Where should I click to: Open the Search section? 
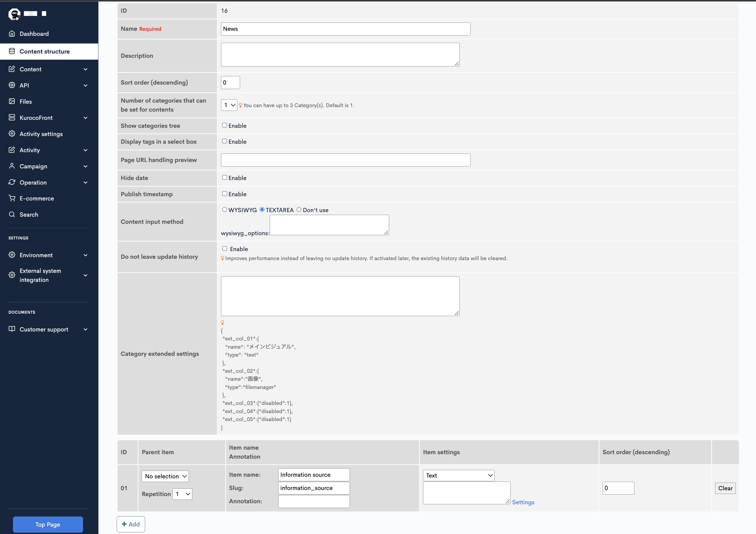click(x=29, y=214)
